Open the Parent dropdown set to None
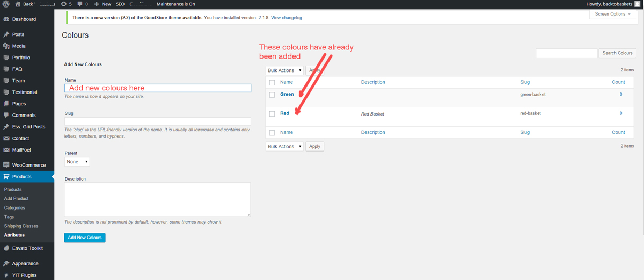644x280 pixels. (77, 162)
